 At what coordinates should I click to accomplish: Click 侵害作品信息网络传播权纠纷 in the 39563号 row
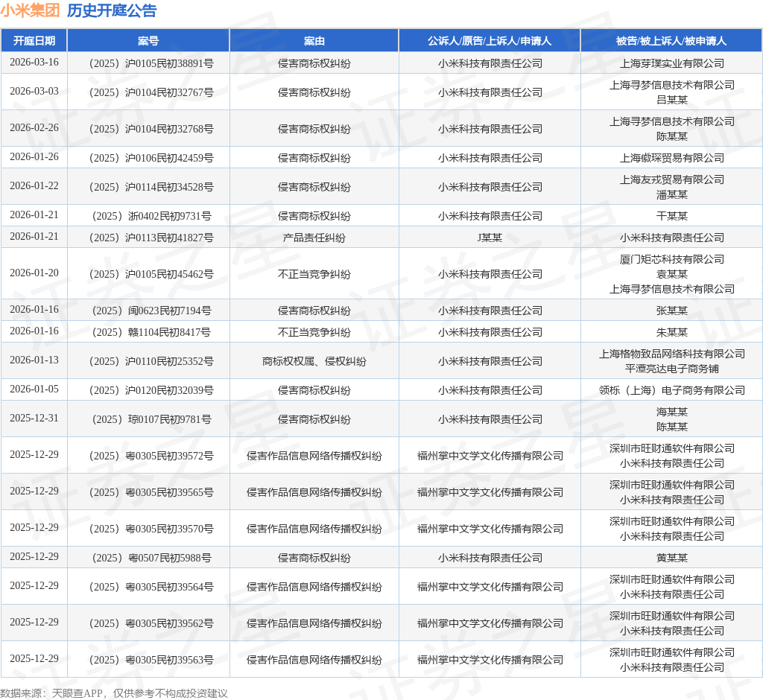pos(314,660)
